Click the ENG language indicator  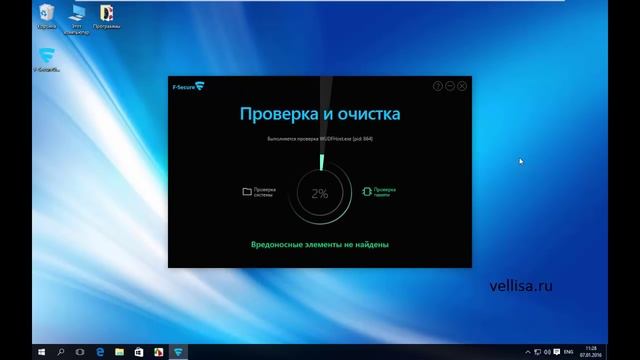pos(569,352)
